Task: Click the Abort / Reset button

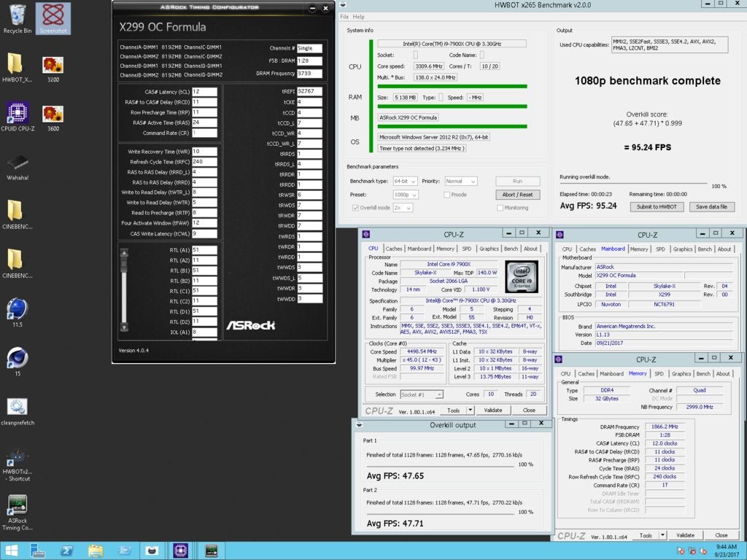Action: tap(518, 195)
